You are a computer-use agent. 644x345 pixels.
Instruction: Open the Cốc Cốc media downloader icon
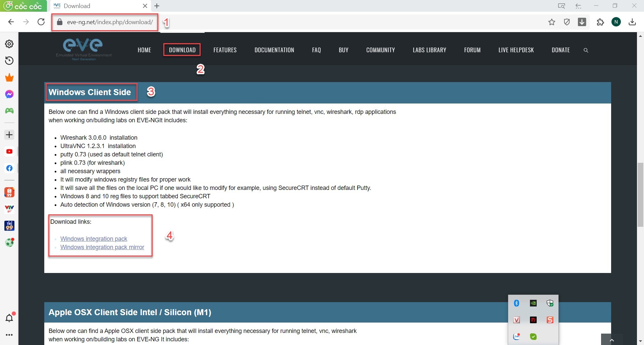coord(582,22)
